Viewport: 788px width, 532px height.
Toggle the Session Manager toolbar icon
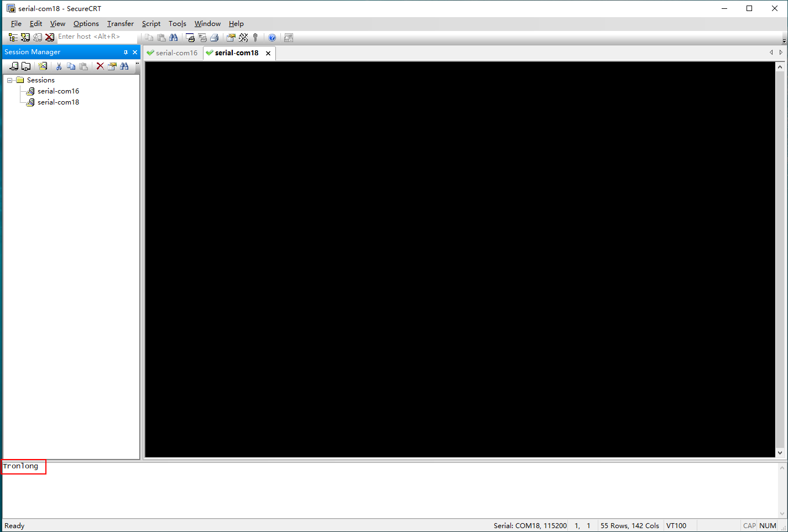coord(13,37)
